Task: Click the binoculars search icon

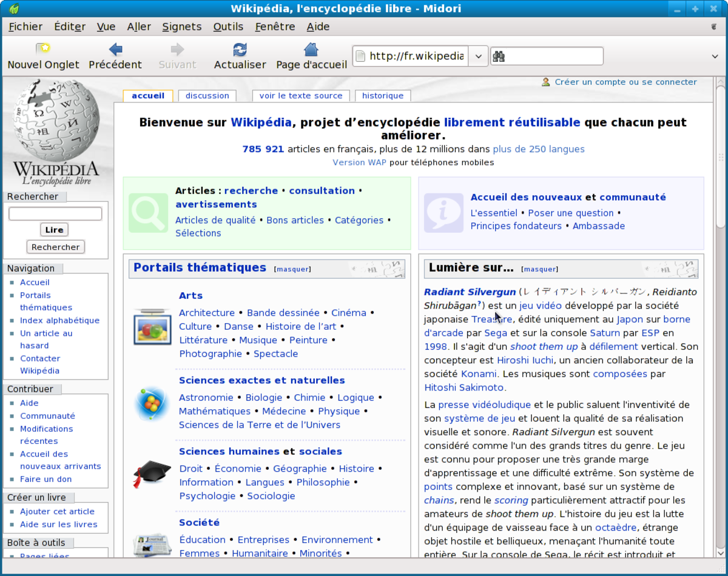Action: [x=499, y=56]
